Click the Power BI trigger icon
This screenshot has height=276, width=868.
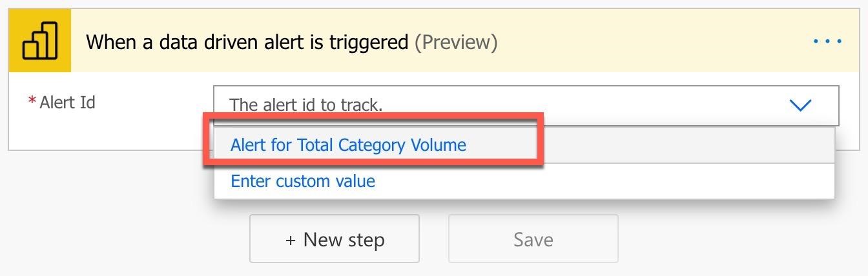tap(40, 41)
